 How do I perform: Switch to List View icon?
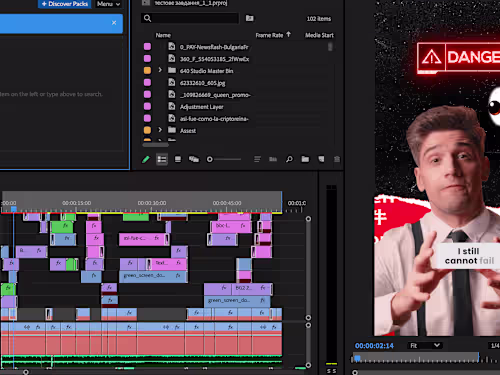(162, 159)
